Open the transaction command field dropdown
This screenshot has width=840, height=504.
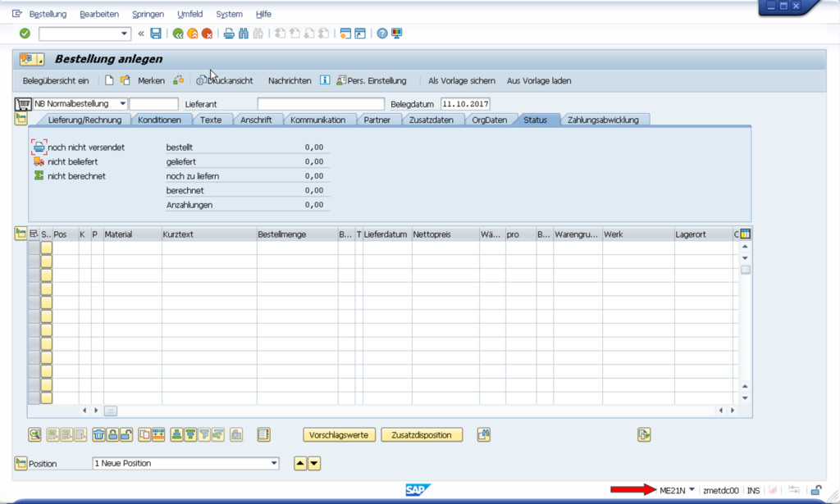(x=125, y=34)
